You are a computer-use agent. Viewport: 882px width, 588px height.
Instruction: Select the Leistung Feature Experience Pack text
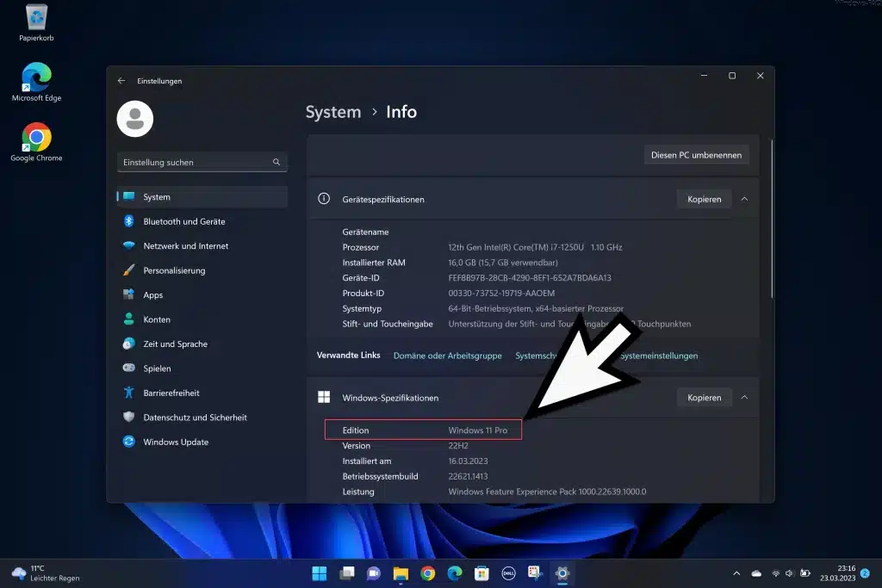(x=547, y=492)
